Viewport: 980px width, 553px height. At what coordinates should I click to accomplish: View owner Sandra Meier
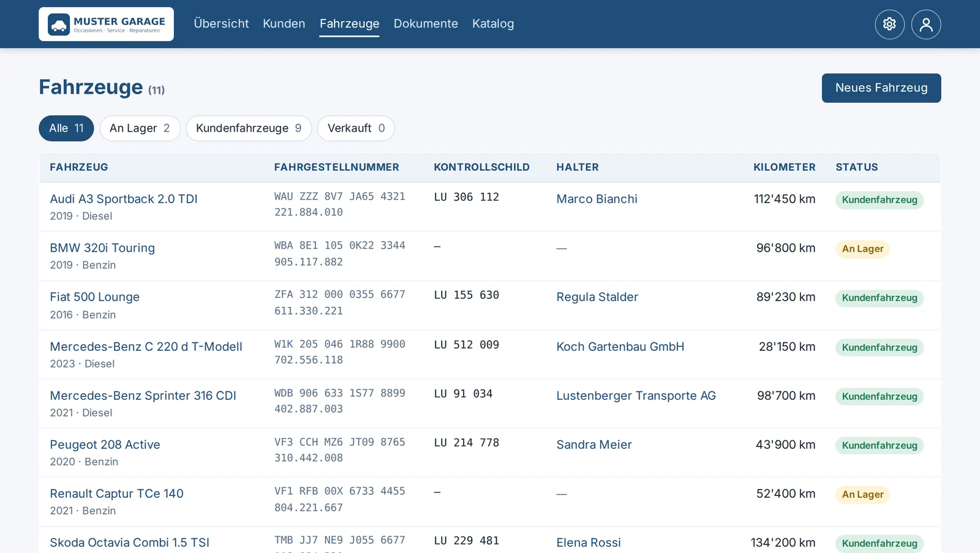pyautogui.click(x=594, y=445)
